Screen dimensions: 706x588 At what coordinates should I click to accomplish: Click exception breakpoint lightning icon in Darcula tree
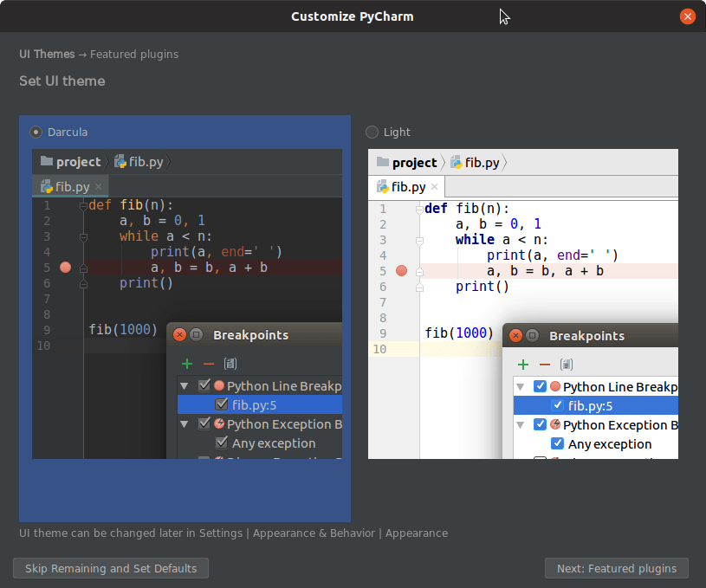click(219, 423)
